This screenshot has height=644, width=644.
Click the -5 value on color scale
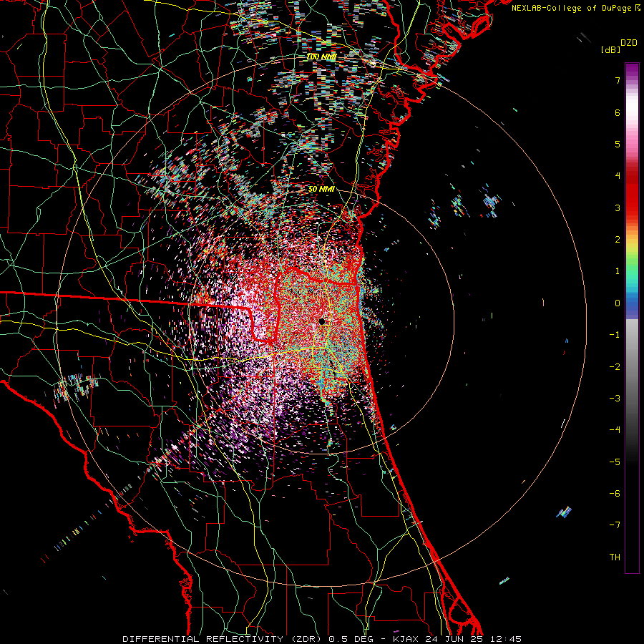(x=615, y=462)
